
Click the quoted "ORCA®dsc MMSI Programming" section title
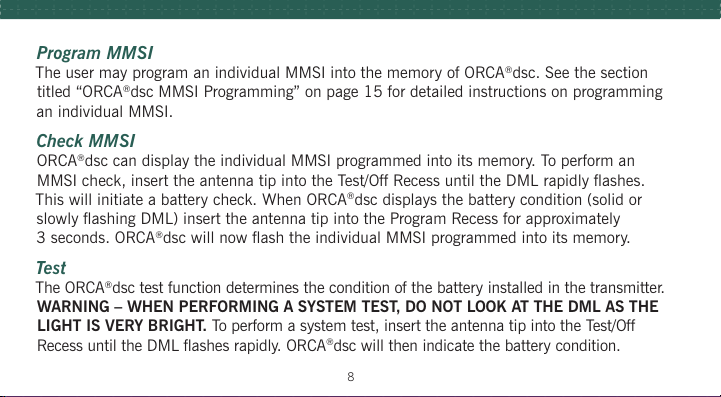188,92
